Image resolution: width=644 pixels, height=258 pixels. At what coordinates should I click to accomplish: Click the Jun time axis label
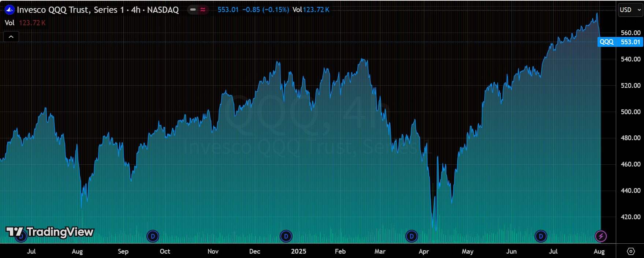511,251
